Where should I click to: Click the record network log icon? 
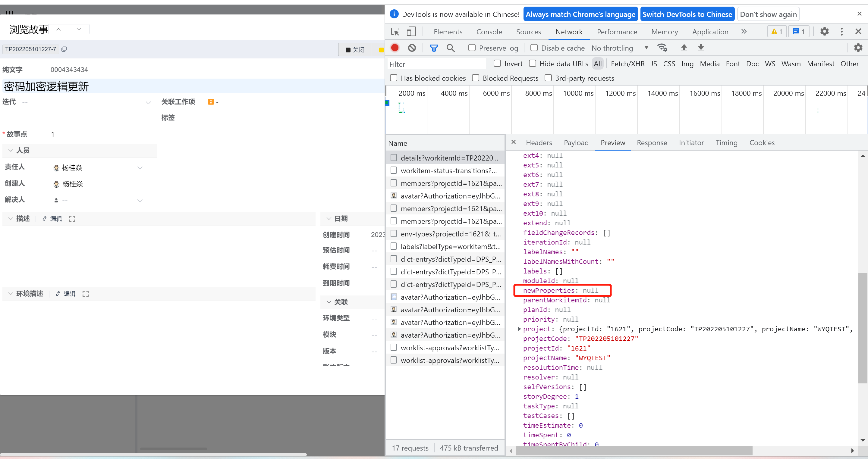[395, 48]
